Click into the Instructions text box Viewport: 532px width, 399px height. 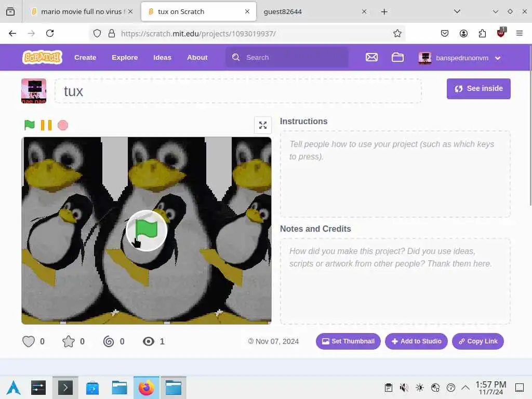coord(395,174)
